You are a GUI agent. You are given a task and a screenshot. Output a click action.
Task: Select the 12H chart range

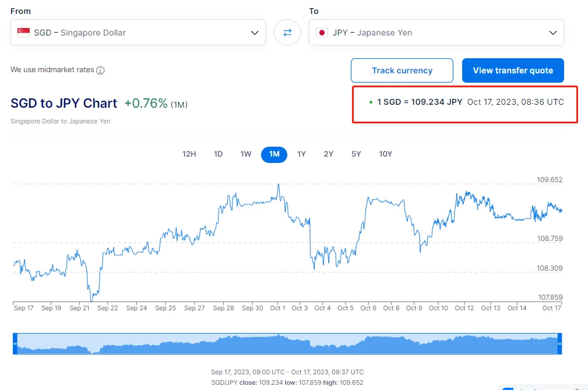(x=189, y=154)
